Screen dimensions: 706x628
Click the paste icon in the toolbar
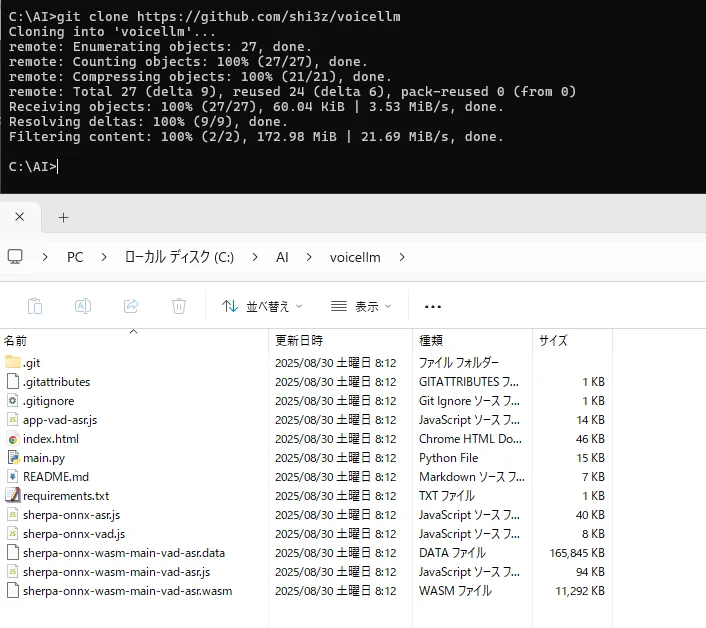(35, 306)
